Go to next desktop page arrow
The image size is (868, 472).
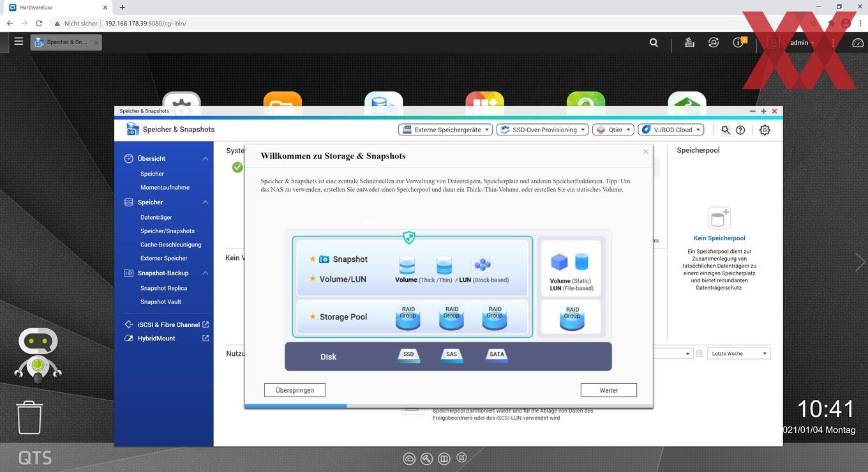(860, 261)
